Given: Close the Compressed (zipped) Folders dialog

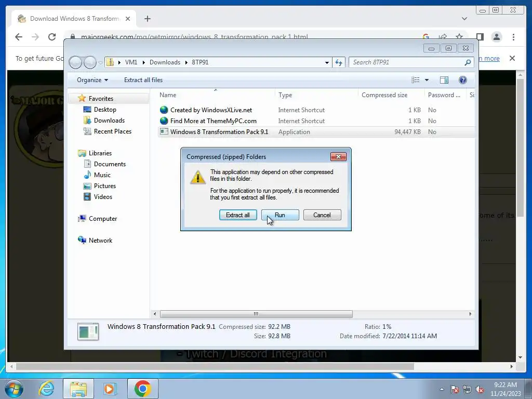Looking at the screenshot, I should pos(338,156).
